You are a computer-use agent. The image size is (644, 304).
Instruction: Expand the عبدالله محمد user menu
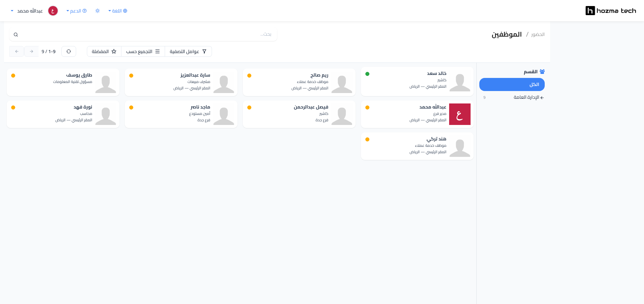click(27, 11)
